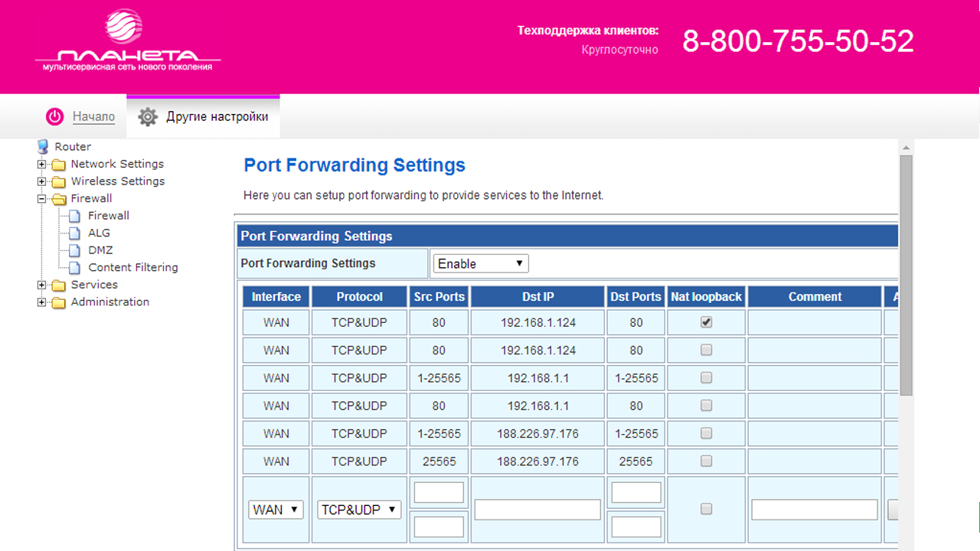Open the DMZ page in tree
This screenshot has width=980, height=551.
[100, 250]
